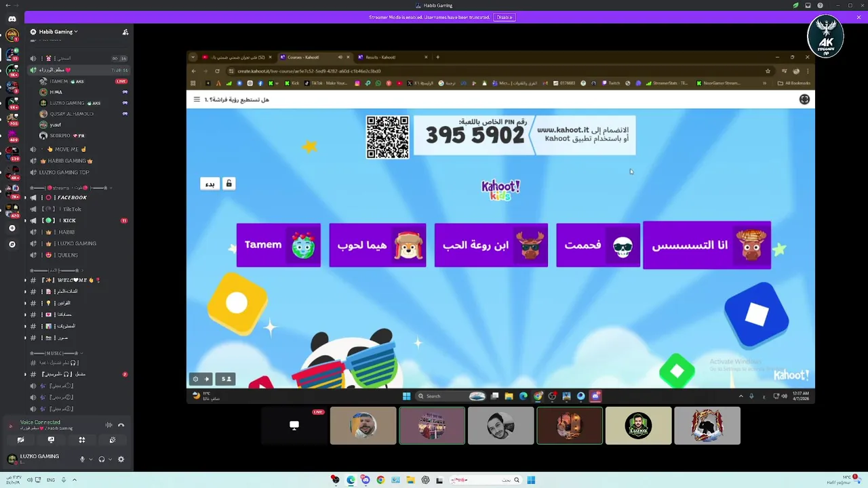Click the player count indicator showing 5

click(x=226, y=379)
